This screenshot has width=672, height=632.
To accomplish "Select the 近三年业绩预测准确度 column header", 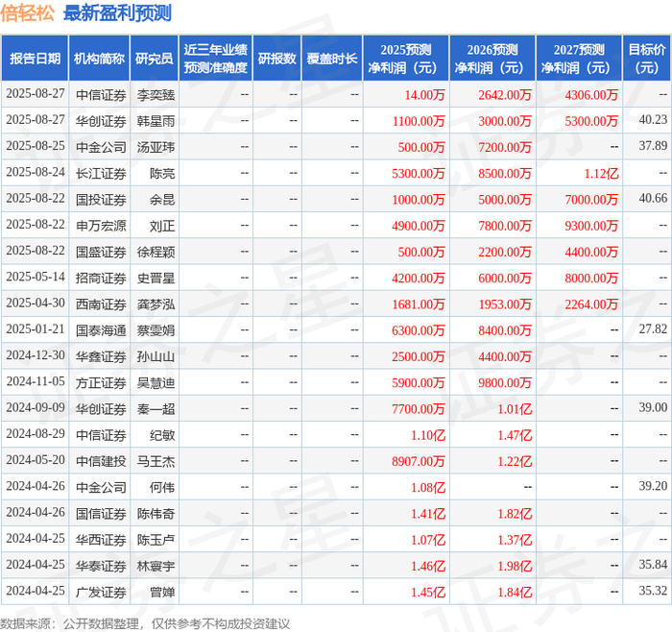I will (216, 59).
